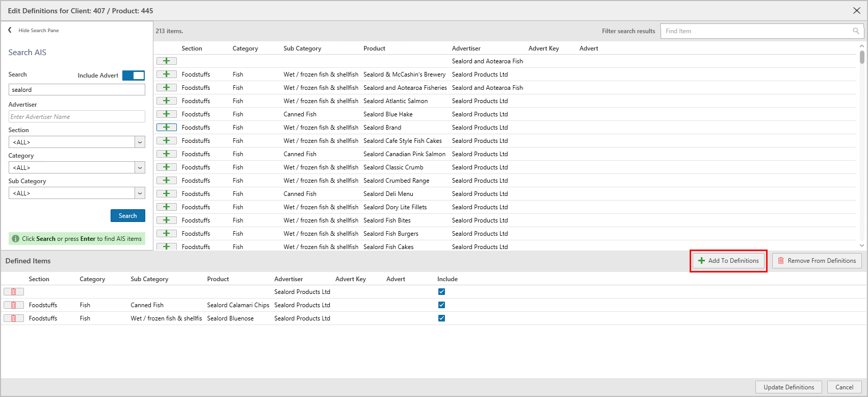The image size is (868, 397).
Task: Click the results scrollbar down arrow
Action: pos(862,245)
